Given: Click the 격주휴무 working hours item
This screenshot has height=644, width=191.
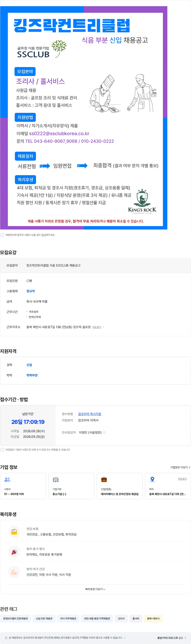Looking at the screenshot, I should (33, 312).
